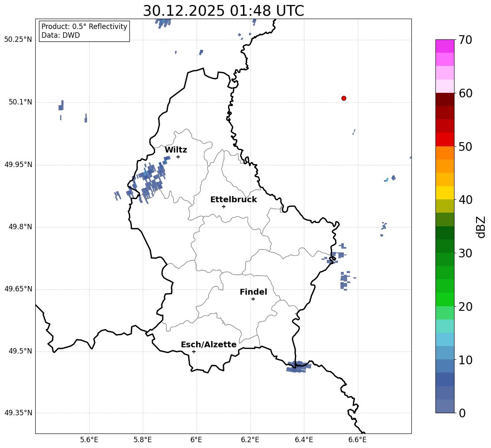The image size is (491, 448).
Task: Click the 6.4°E longitude label
Action: pos(304,440)
